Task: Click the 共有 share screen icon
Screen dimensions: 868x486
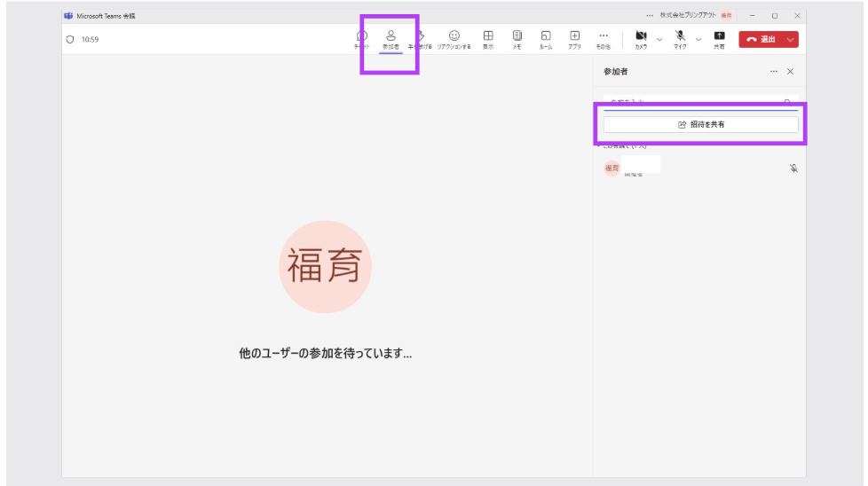Action: [719, 40]
